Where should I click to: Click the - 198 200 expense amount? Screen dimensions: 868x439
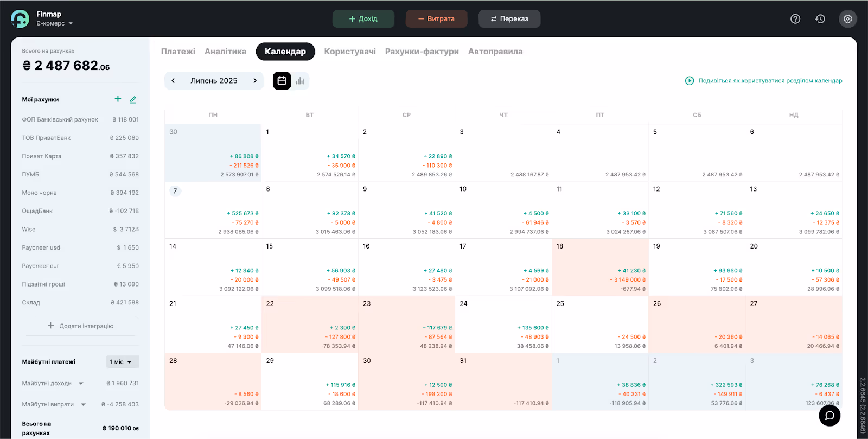pos(437,394)
